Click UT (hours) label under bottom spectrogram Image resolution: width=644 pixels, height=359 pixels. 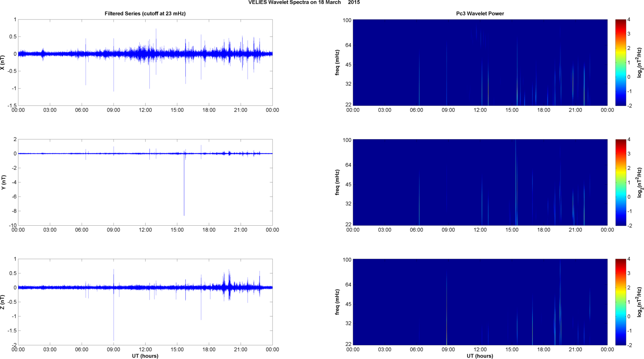[480, 356]
